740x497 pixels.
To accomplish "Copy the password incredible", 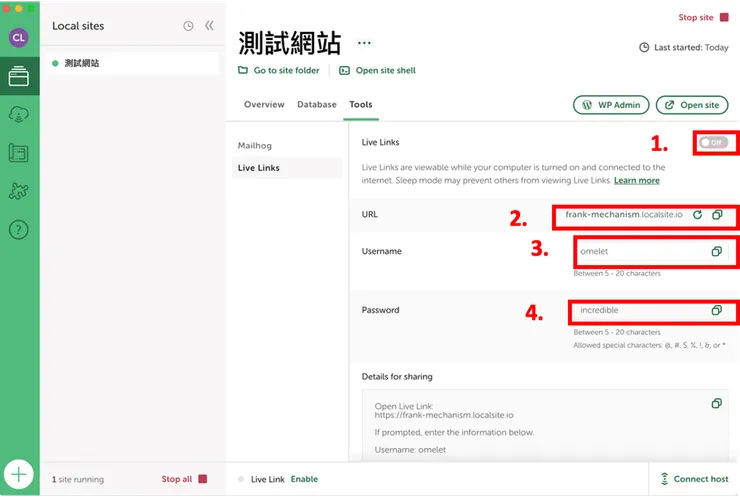I will click(x=716, y=310).
